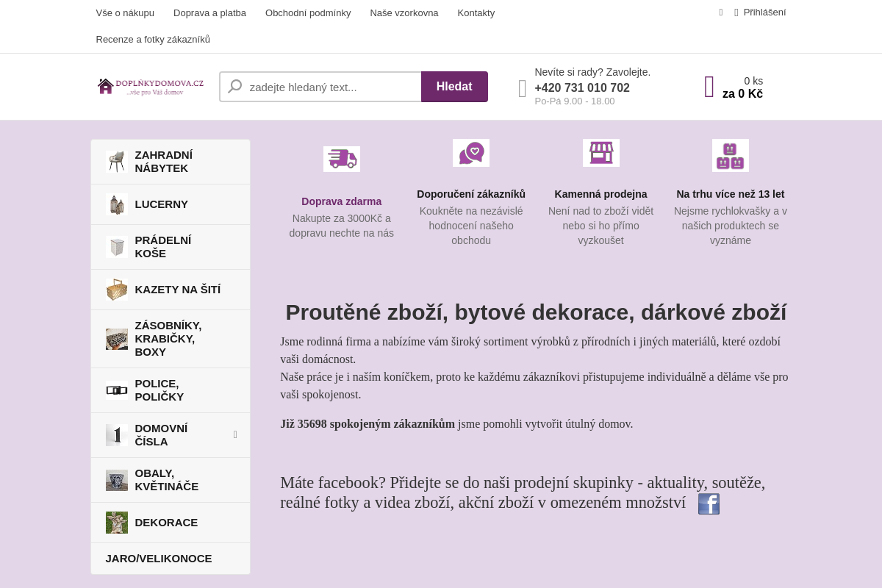The image size is (882, 588).
Task: Click the shelf icon beside POLICE, POLIČKY
Action: [116, 390]
